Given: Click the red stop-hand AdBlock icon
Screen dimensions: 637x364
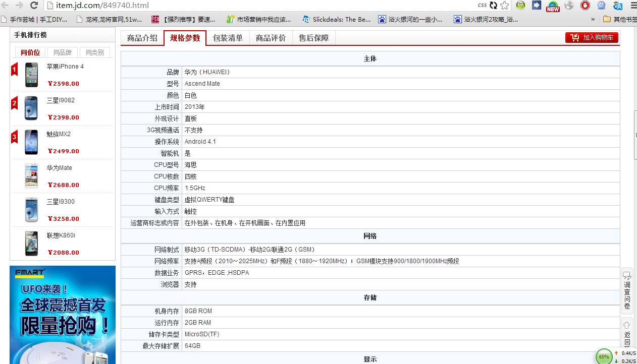Looking at the screenshot, I should point(585,6).
